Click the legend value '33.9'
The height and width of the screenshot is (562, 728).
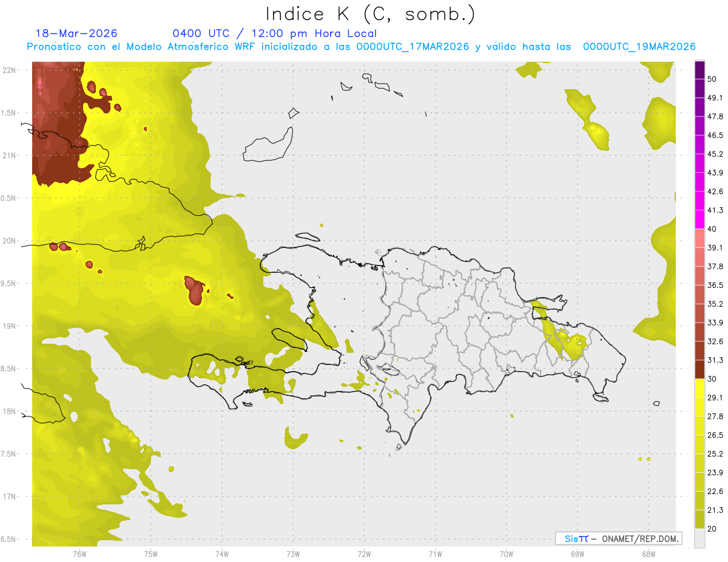(715, 323)
